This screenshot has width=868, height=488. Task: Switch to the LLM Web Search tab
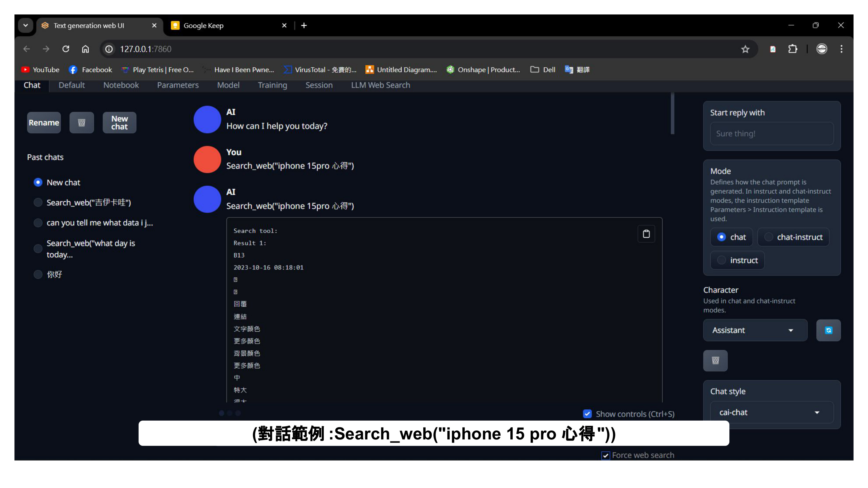click(x=380, y=85)
